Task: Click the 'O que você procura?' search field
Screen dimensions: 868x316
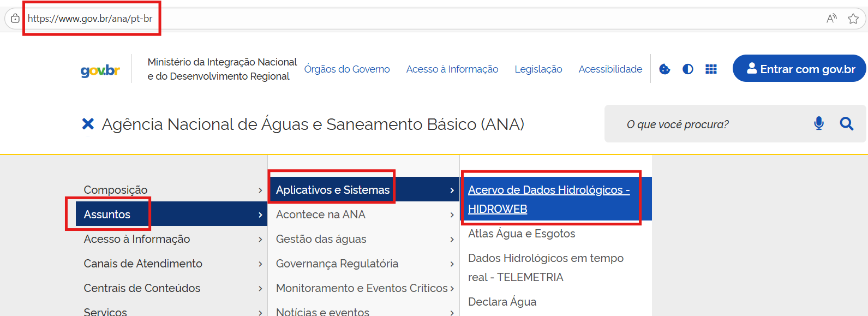Action: pyautogui.click(x=709, y=124)
